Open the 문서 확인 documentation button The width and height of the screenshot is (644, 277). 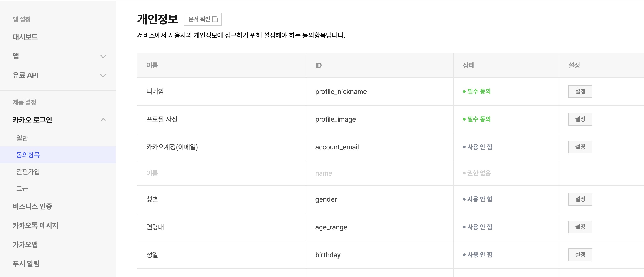click(x=199, y=19)
